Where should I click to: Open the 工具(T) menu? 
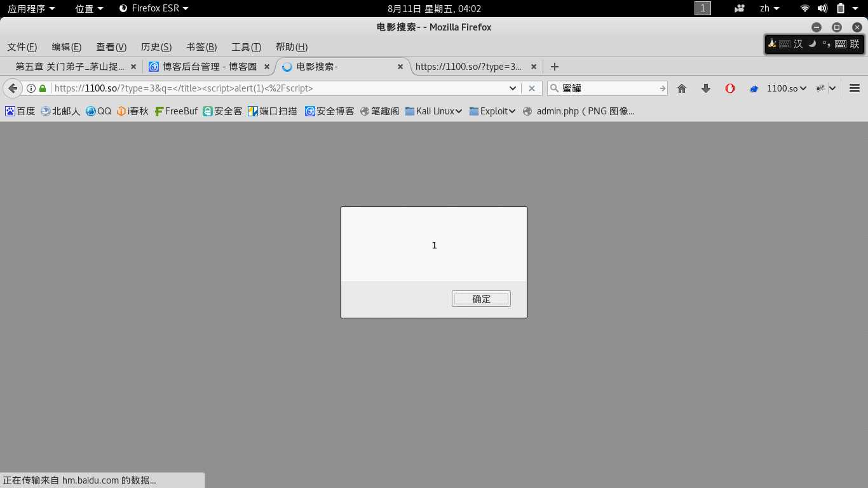tap(246, 47)
